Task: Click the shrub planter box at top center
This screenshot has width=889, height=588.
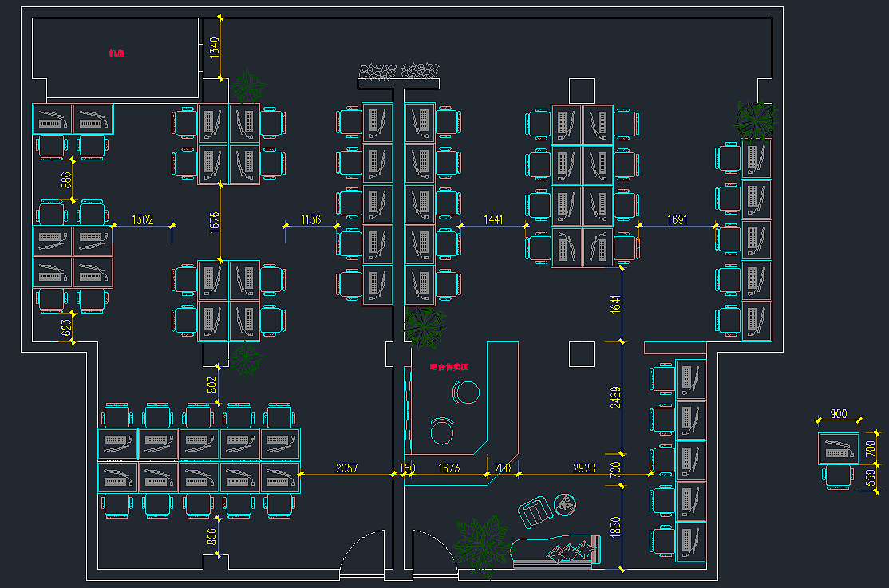Action: click(398, 77)
